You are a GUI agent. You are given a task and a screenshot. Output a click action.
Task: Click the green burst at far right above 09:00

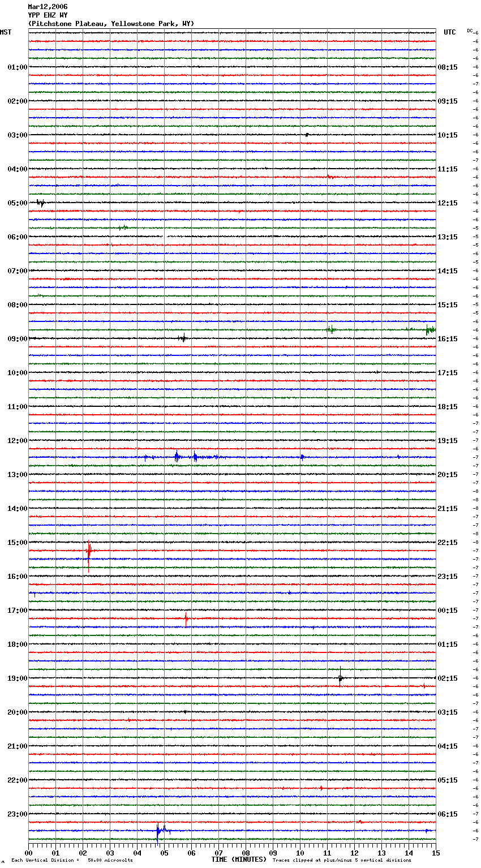coord(430,330)
